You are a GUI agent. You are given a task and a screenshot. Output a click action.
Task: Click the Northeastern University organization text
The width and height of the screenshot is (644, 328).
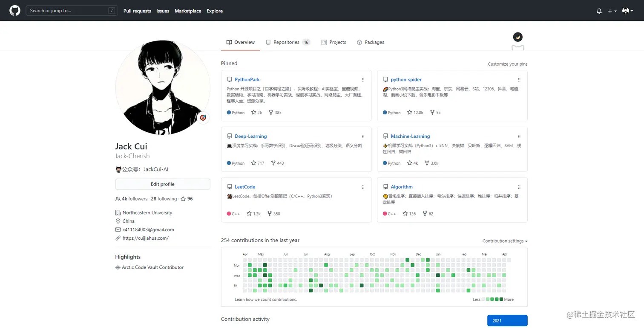pos(147,212)
